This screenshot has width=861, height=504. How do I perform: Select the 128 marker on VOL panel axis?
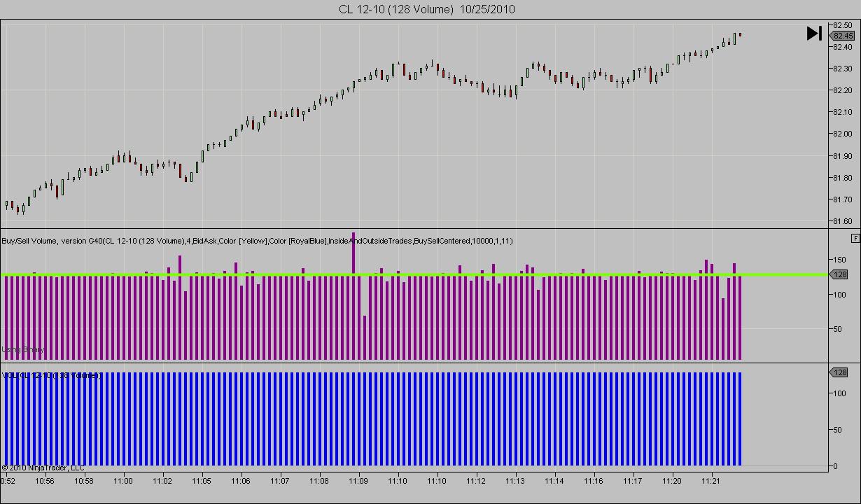coord(840,372)
